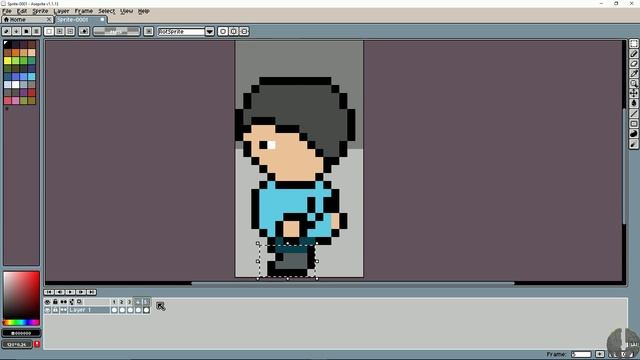Go to the next frame
Image resolution: width=640 pixels, height=360 pixels.
click(81, 292)
